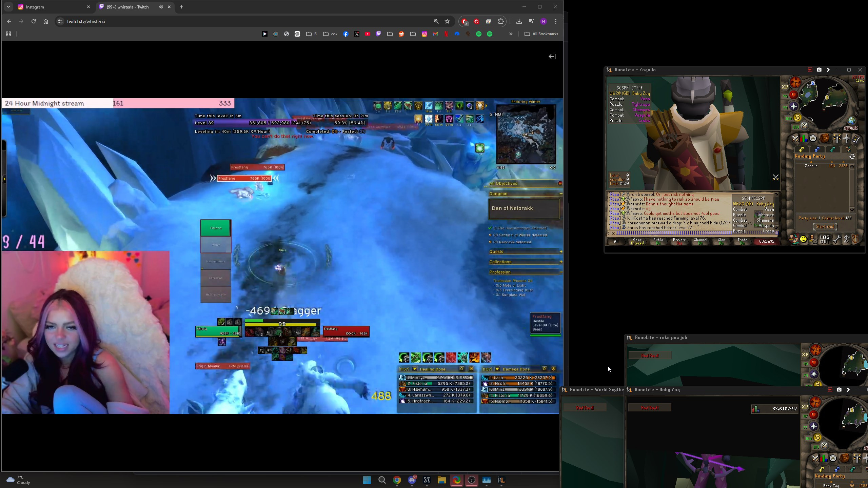Click the Wiki lookup banner near minimap
The image size is (868, 488).
tap(850, 128)
